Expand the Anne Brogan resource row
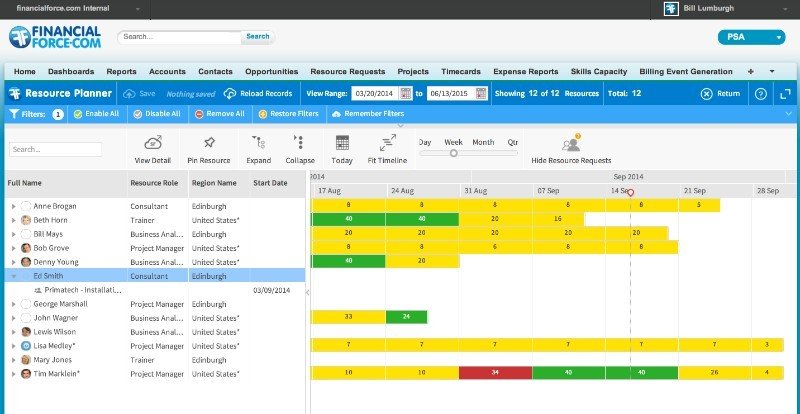Screen dimensions: 800x414 [13, 205]
